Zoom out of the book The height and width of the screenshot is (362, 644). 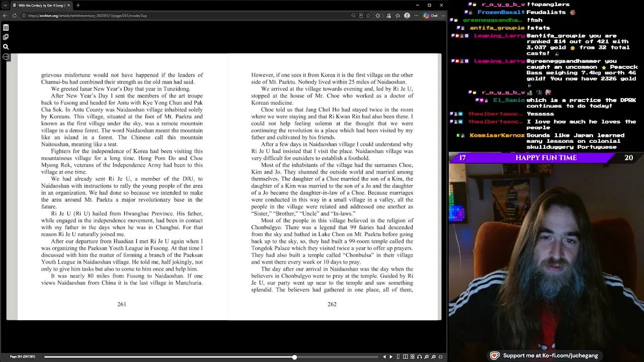click(427, 357)
